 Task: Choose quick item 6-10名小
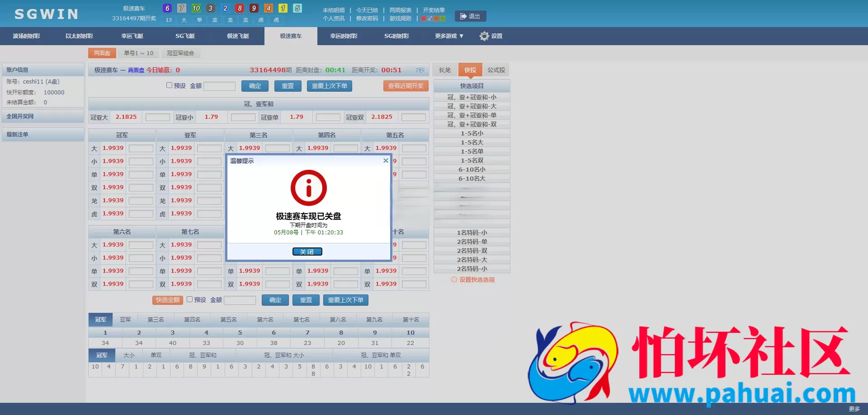[472, 169]
